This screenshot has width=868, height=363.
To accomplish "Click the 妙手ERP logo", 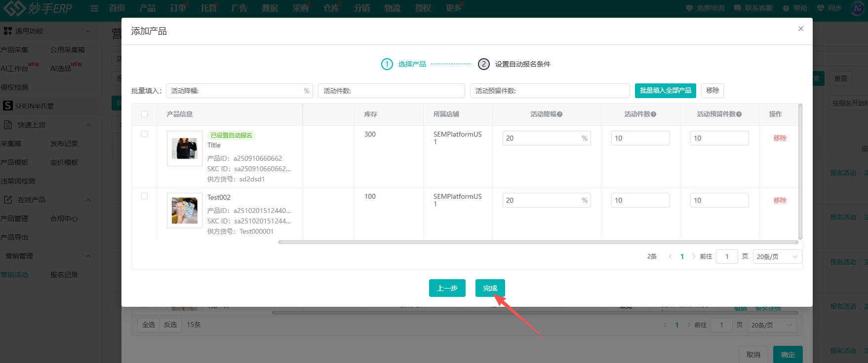I will tap(38, 8).
